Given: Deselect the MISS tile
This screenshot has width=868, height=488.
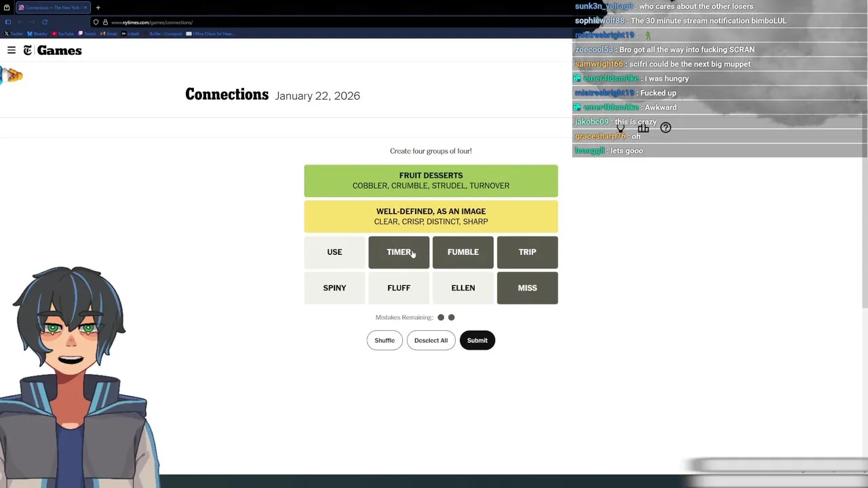Looking at the screenshot, I should [527, 288].
